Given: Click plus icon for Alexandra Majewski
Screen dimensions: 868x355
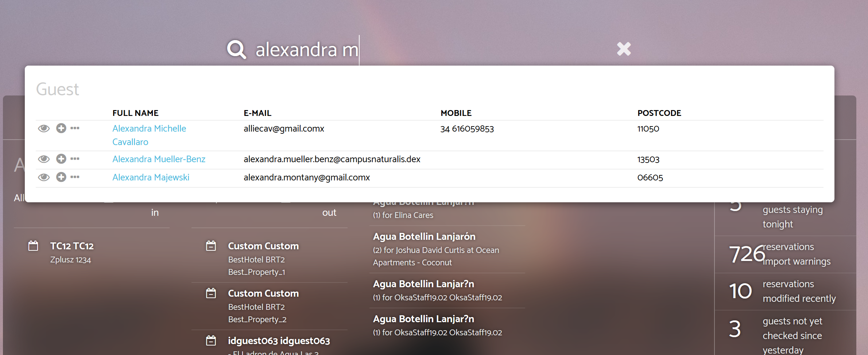Looking at the screenshot, I should [x=61, y=177].
